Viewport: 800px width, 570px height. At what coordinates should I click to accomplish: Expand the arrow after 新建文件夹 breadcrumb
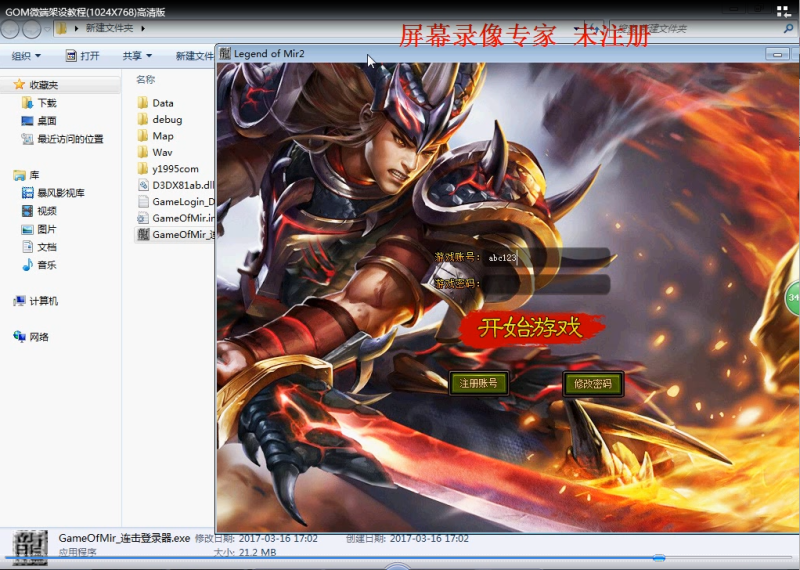143,28
